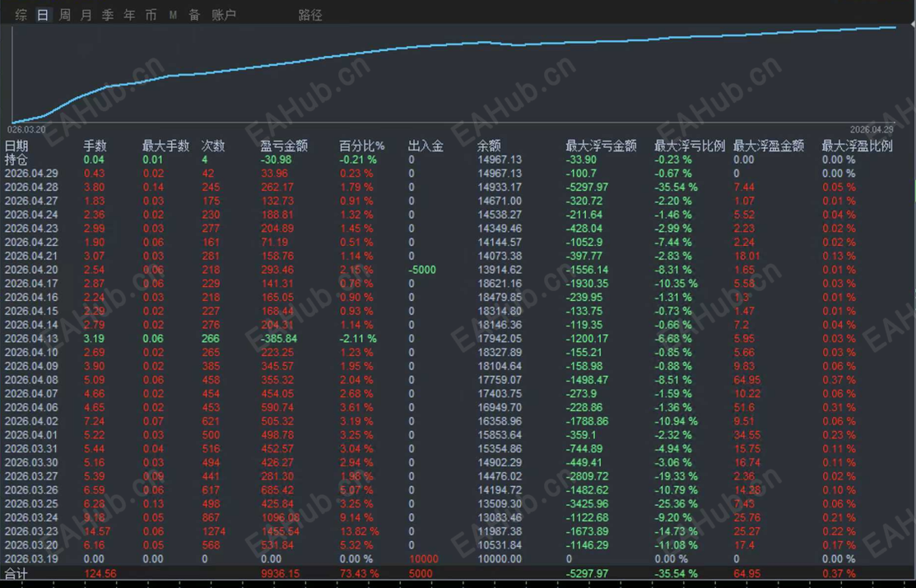The height and width of the screenshot is (588, 916).
Task: Click the M statistics mode icon
Action: coord(172,14)
